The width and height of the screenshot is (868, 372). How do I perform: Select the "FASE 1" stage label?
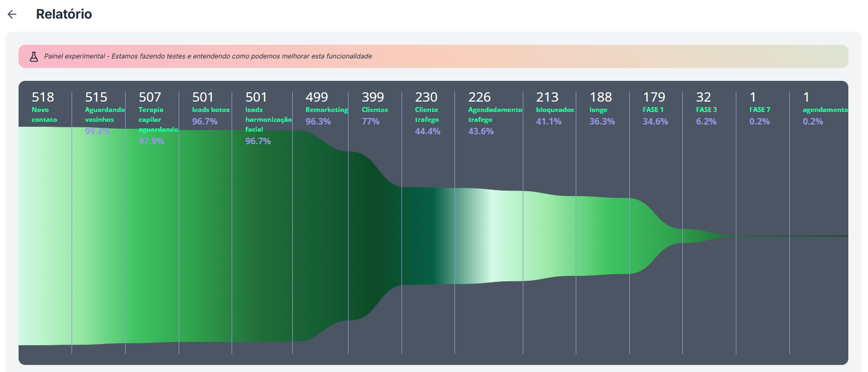tap(653, 110)
